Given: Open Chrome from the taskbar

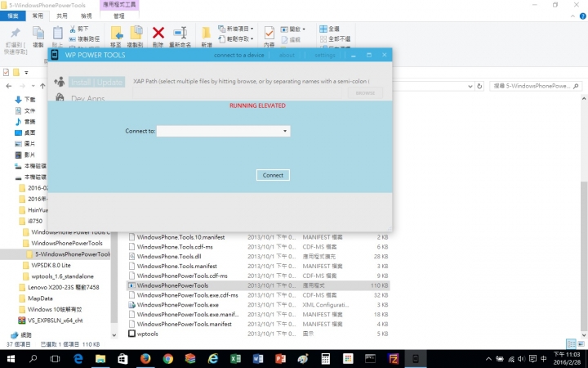Looking at the screenshot, I should coord(167,359).
